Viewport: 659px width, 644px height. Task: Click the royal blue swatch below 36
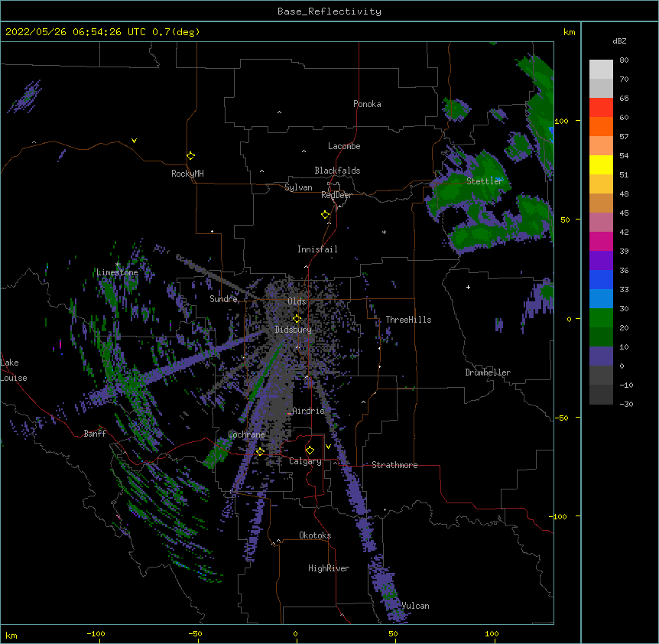601,279
